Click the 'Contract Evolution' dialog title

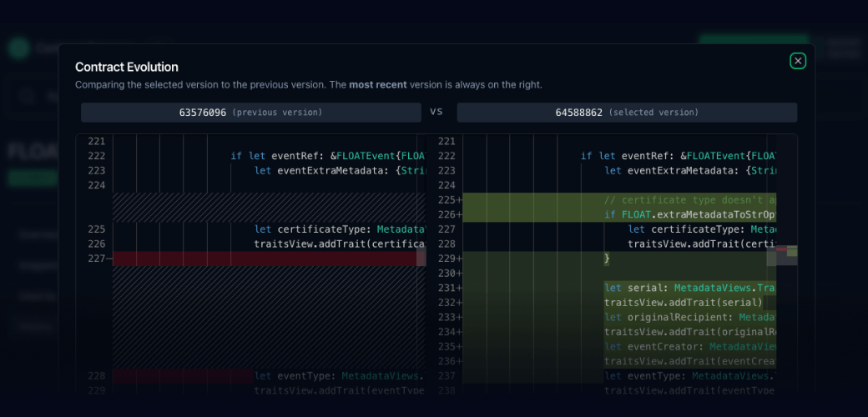(x=127, y=68)
